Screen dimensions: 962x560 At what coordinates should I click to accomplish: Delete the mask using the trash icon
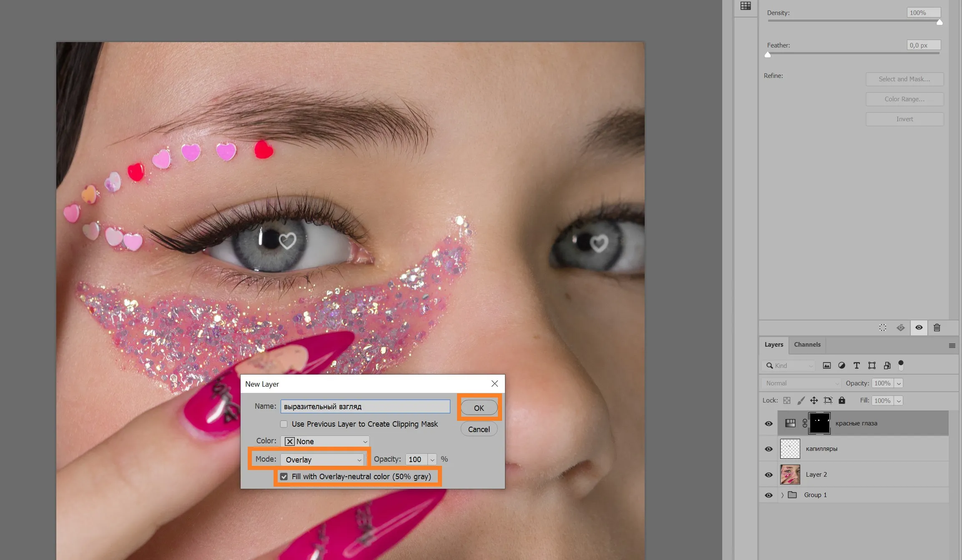(x=937, y=327)
